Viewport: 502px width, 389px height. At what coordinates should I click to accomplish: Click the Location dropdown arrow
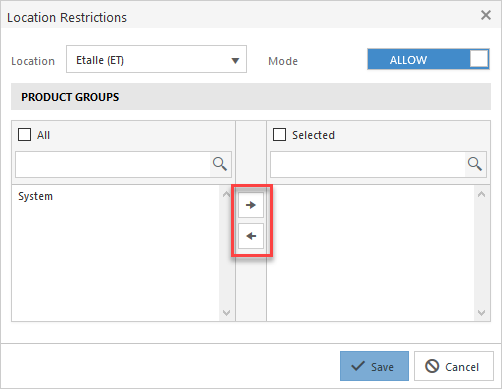[235, 61]
